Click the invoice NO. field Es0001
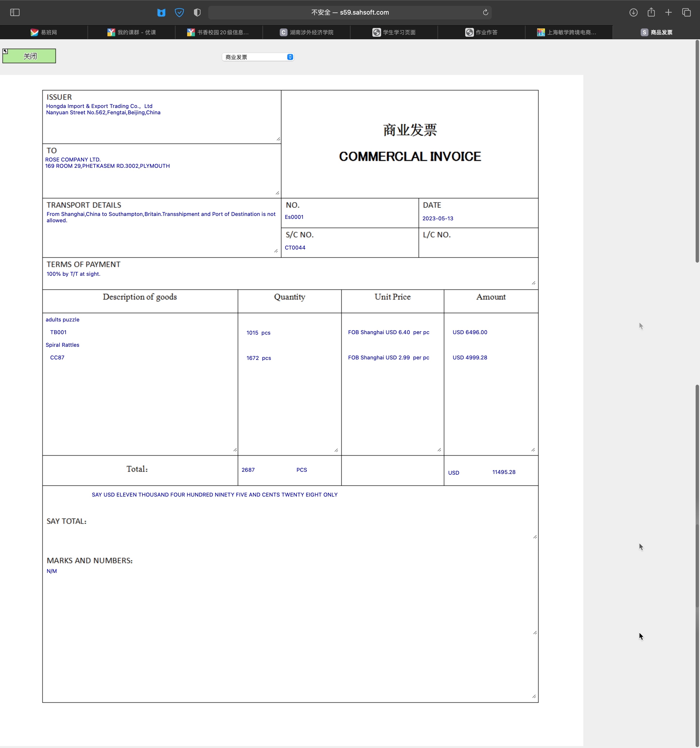 pyautogui.click(x=294, y=217)
